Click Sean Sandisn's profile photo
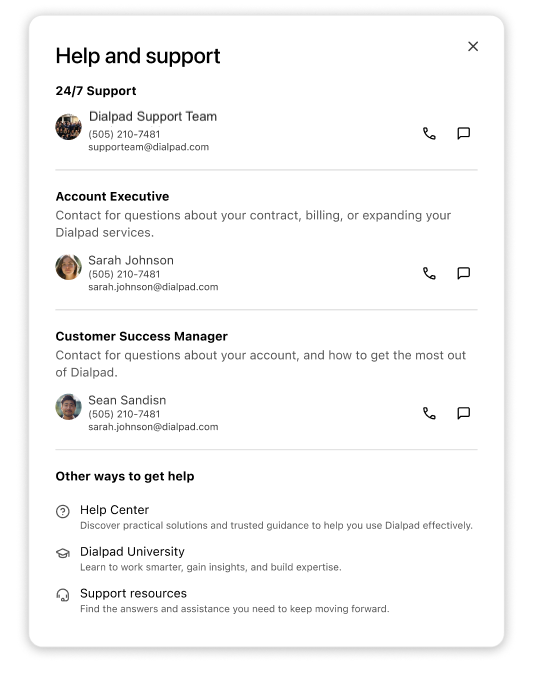 click(68, 407)
